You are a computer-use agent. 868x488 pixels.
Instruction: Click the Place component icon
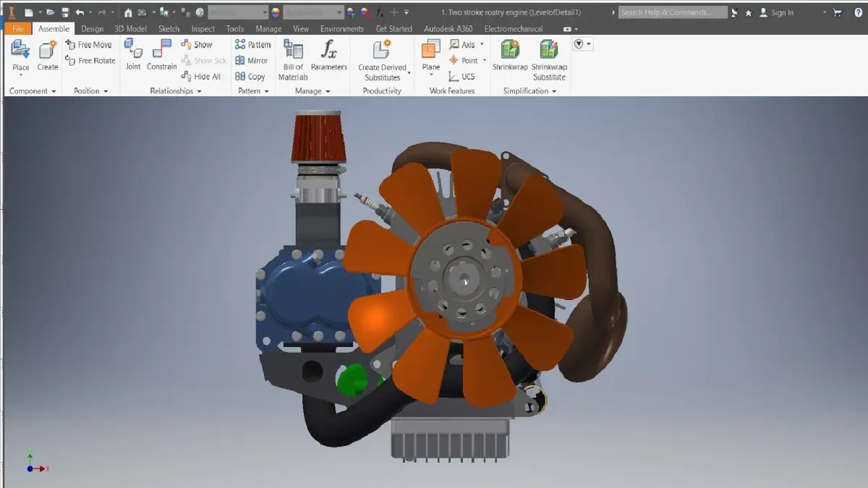[20, 50]
